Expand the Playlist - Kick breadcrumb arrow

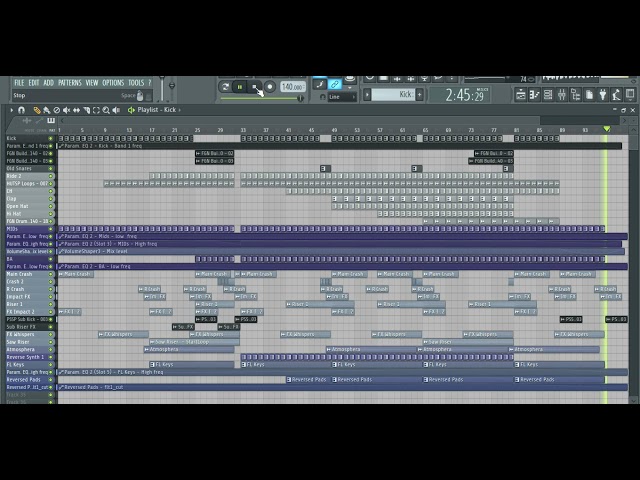[179, 110]
